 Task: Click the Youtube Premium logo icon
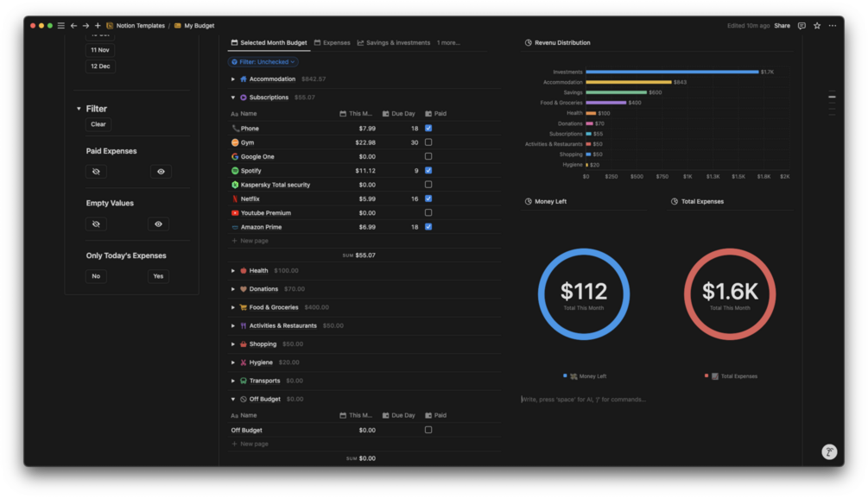click(235, 213)
